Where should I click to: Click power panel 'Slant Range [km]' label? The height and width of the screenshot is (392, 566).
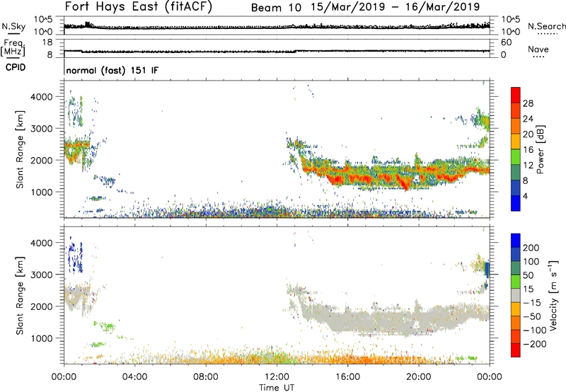pos(20,149)
